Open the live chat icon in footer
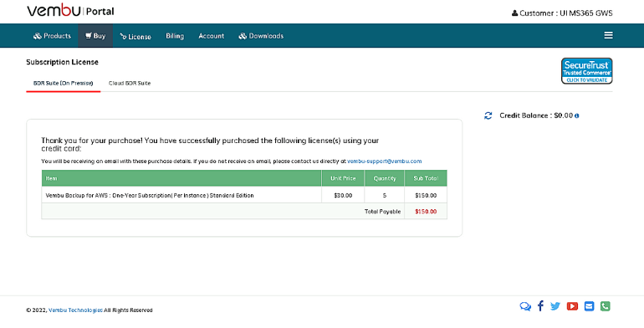 [525, 306]
